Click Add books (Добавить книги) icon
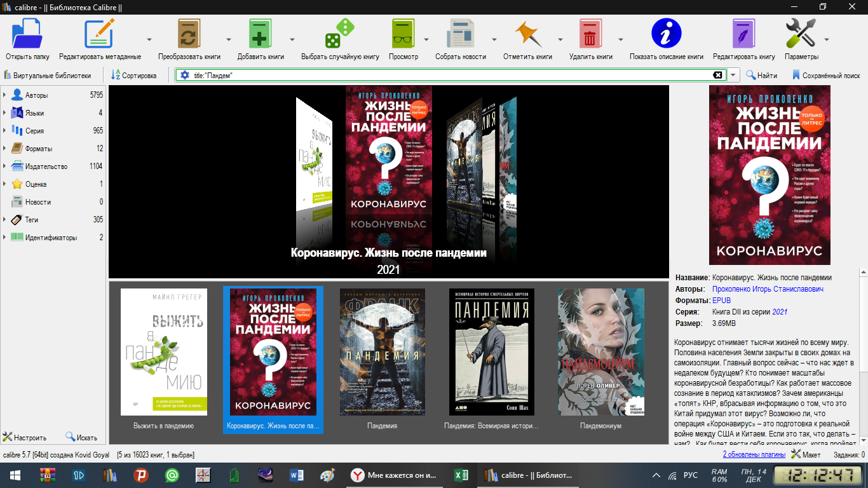 261,33
